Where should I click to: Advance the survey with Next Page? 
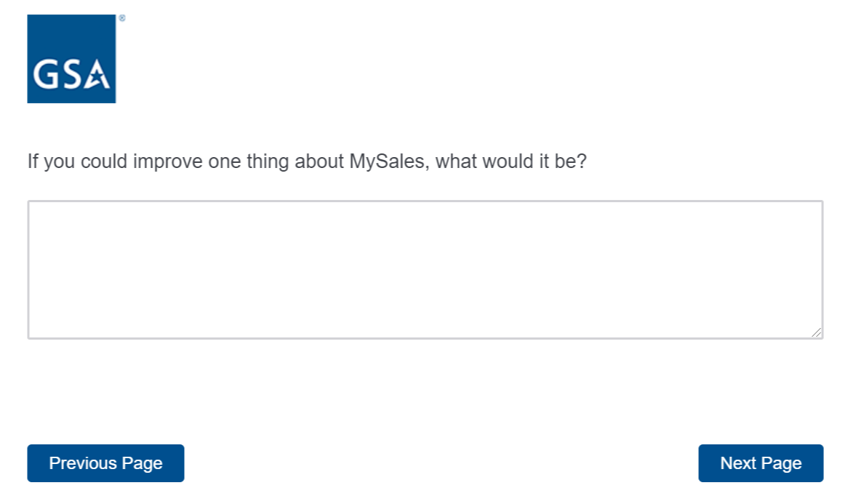[x=760, y=463]
